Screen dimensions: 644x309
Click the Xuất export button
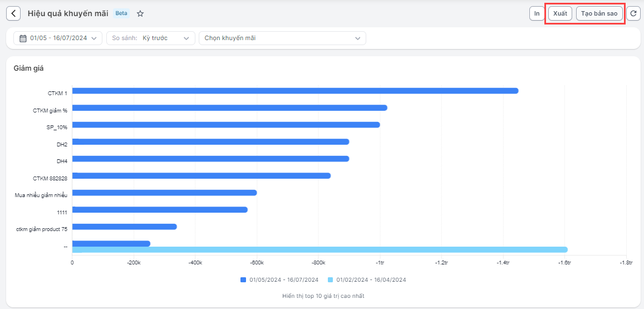(560, 13)
